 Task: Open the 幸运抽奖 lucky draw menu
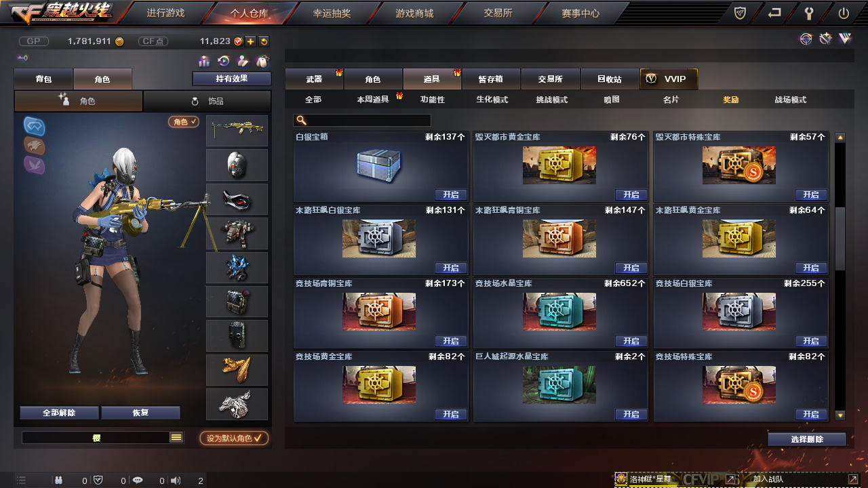pos(332,13)
